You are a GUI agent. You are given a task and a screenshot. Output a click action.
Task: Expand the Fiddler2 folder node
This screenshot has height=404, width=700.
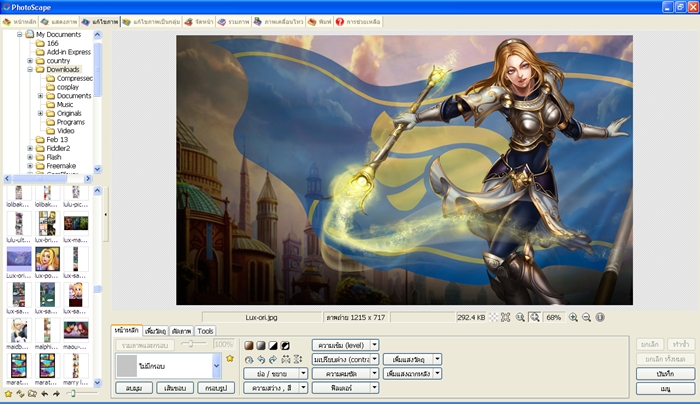[30, 148]
